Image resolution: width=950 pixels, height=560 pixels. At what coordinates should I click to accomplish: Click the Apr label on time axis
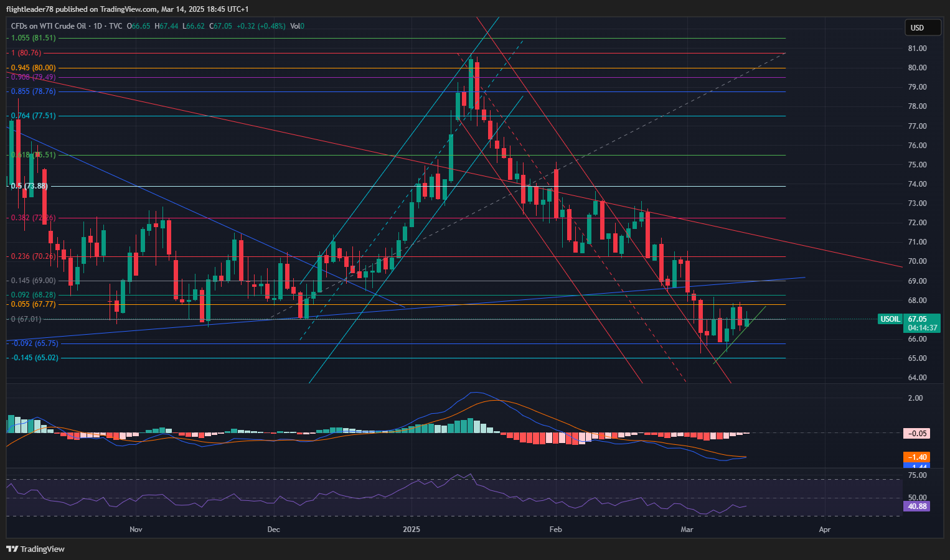824,530
